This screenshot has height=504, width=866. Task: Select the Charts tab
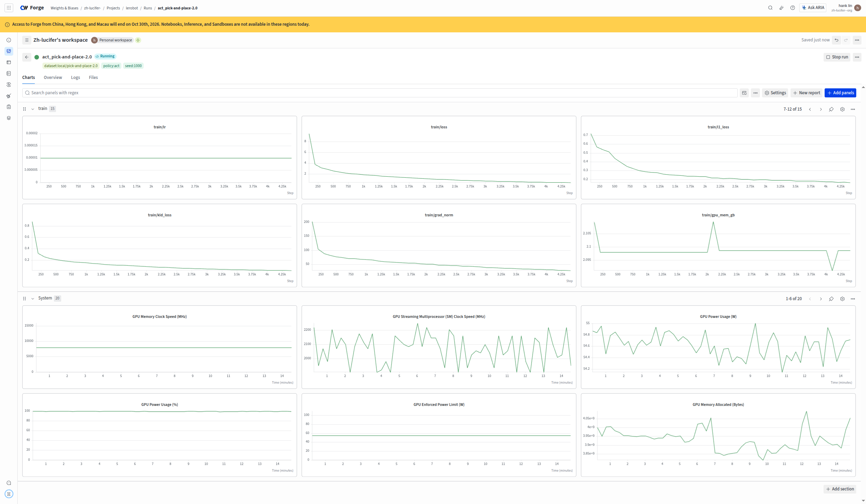click(29, 78)
